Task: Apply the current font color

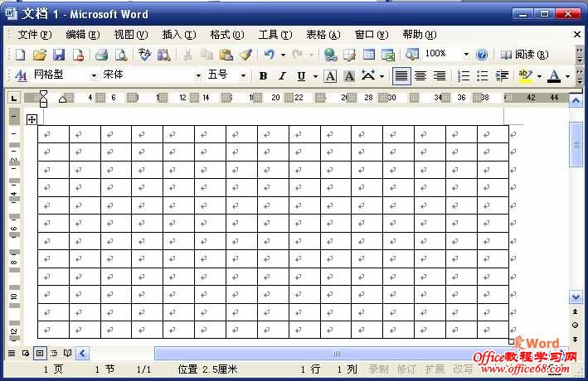Action: point(554,76)
